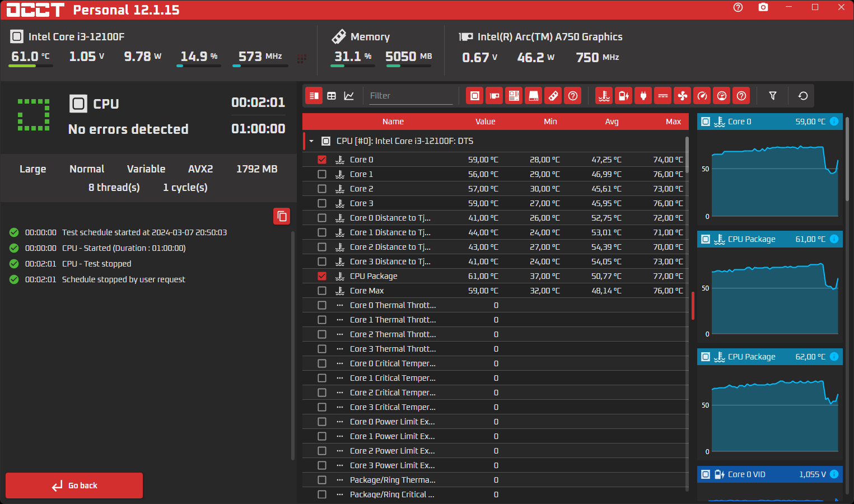Switch to the graph-only view

click(349, 96)
